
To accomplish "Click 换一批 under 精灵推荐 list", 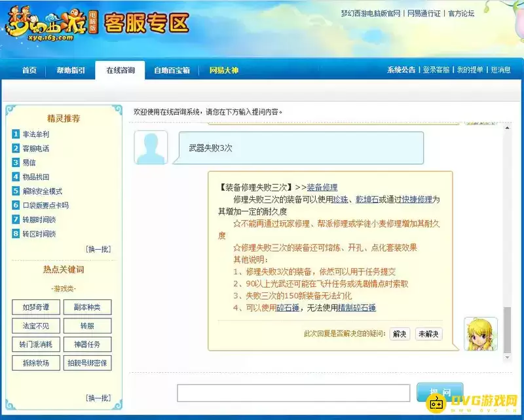I will pos(99,249).
